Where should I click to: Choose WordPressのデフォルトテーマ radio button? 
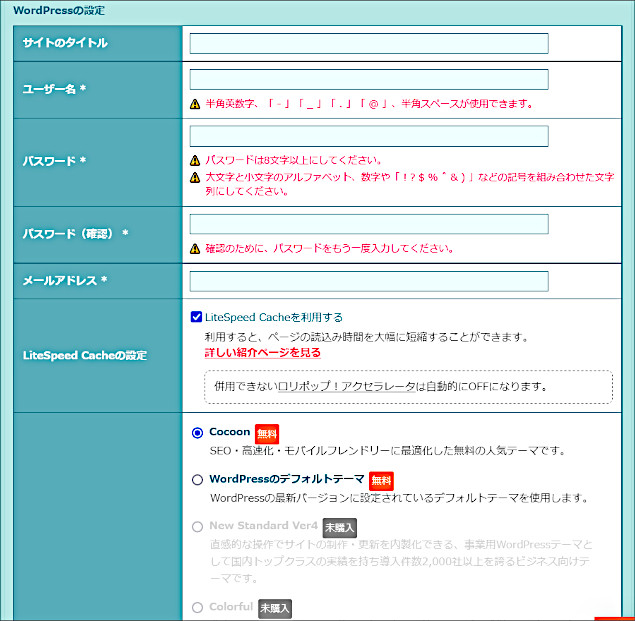click(x=197, y=480)
